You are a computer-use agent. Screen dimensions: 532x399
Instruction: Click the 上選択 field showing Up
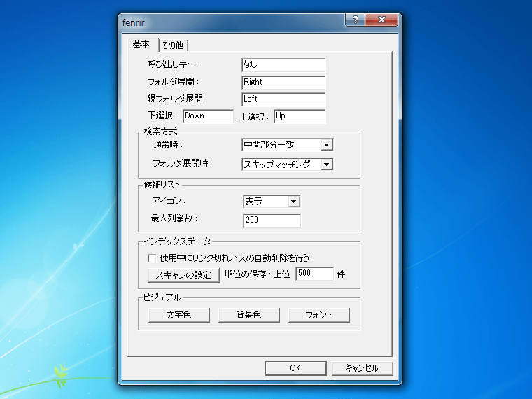click(x=300, y=116)
